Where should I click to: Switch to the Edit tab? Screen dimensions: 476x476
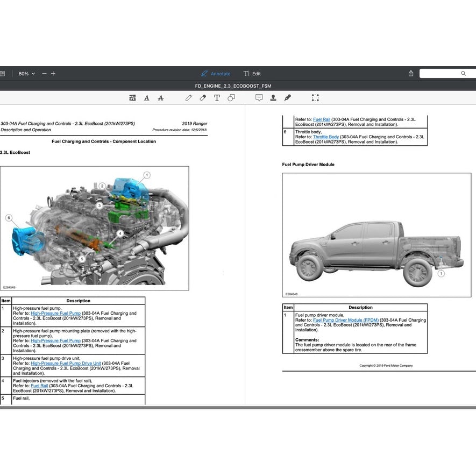(253, 73)
